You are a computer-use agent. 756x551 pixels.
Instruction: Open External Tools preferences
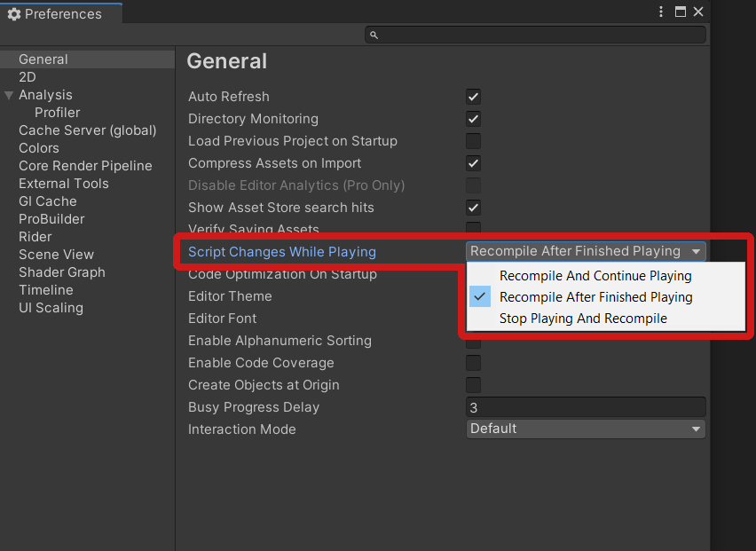pos(64,184)
